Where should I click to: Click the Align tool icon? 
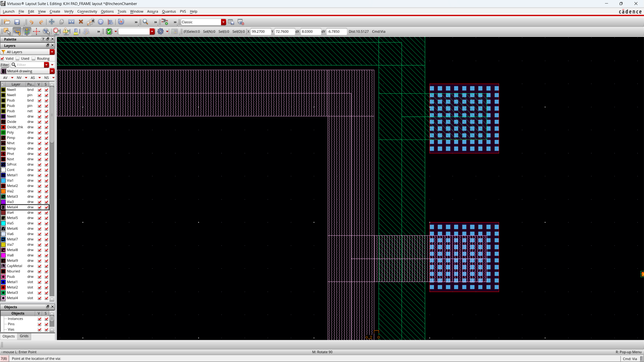[110, 22]
